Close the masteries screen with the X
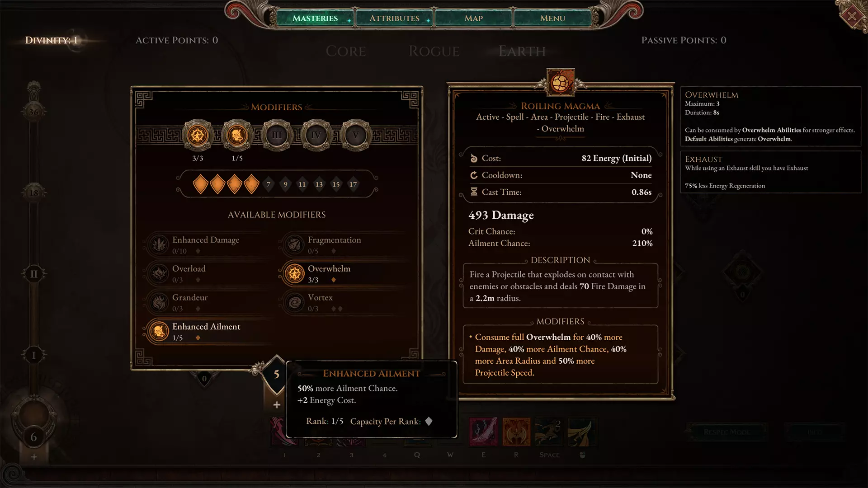The image size is (868, 488). pyautogui.click(x=852, y=16)
